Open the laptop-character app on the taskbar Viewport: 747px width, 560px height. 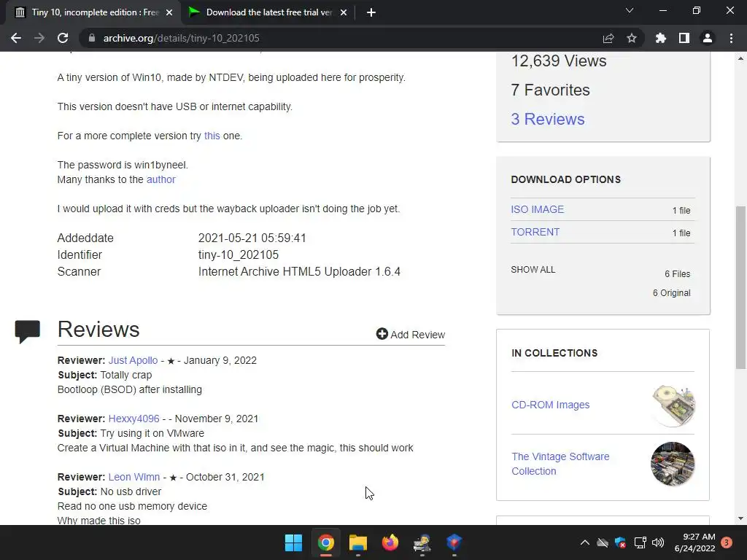pyautogui.click(x=422, y=542)
